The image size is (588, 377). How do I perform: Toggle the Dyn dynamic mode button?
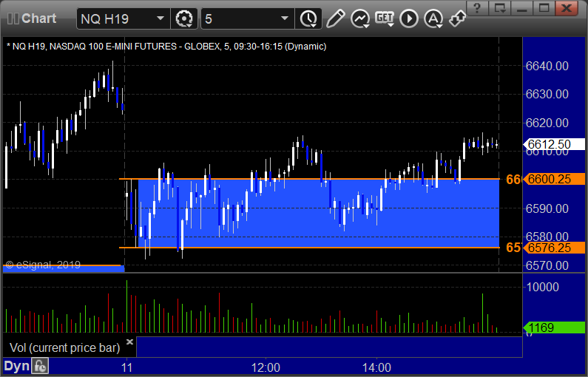click(x=16, y=366)
